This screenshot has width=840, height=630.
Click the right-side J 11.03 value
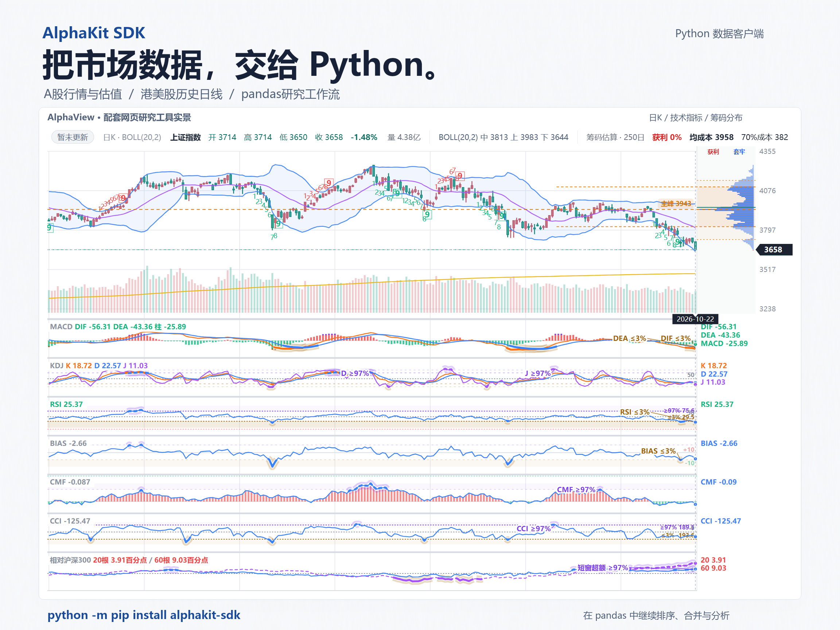point(713,382)
